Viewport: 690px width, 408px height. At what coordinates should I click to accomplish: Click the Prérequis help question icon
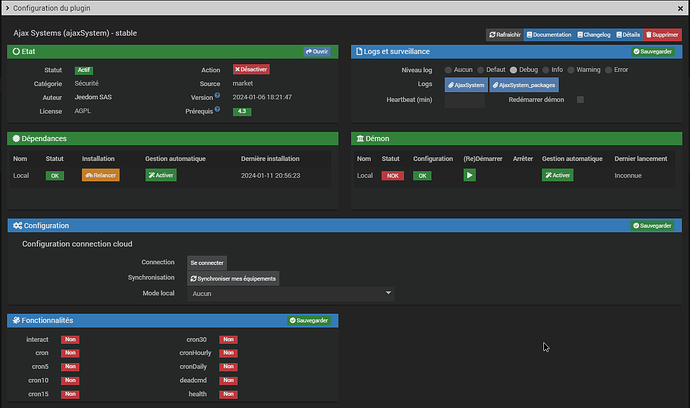coord(217,109)
